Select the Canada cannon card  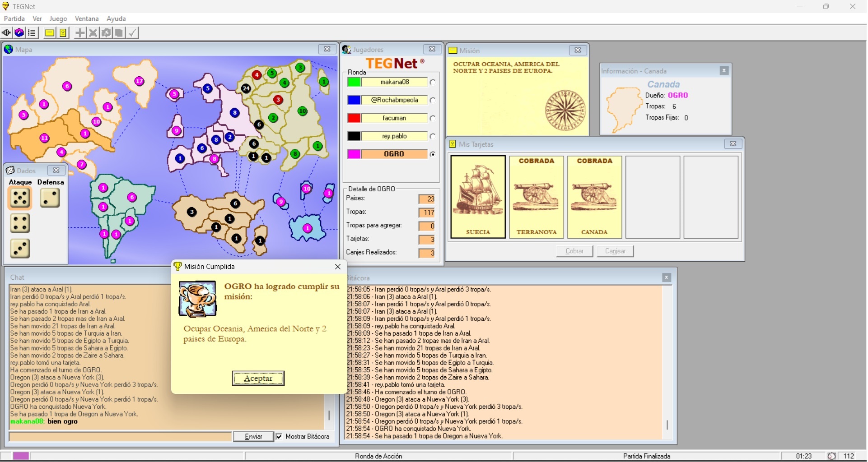594,197
